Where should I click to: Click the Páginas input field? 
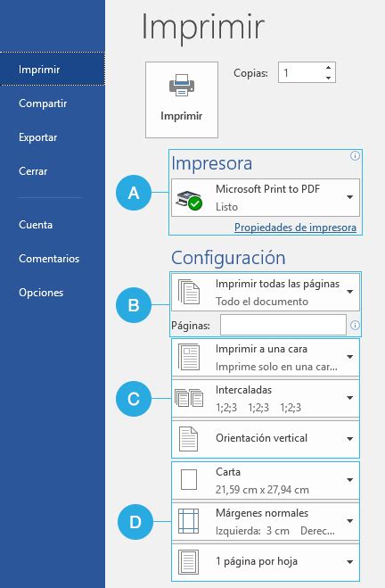283,325
